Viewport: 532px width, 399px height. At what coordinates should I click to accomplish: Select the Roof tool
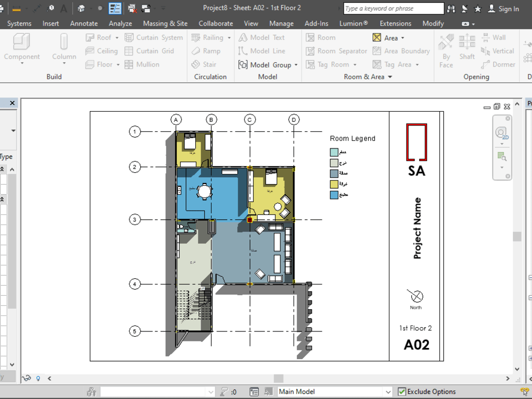coord(98,38)
